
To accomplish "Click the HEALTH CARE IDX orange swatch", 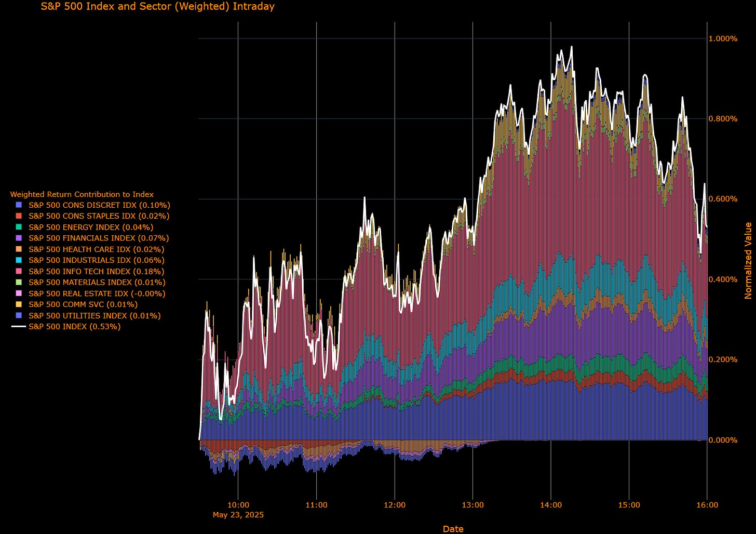I will coord(19,249).
